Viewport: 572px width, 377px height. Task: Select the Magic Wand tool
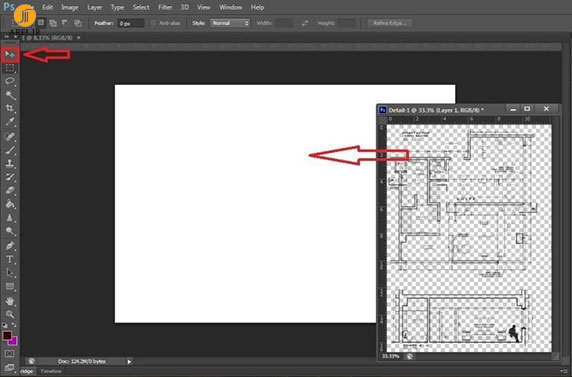[x=10, y=95]
